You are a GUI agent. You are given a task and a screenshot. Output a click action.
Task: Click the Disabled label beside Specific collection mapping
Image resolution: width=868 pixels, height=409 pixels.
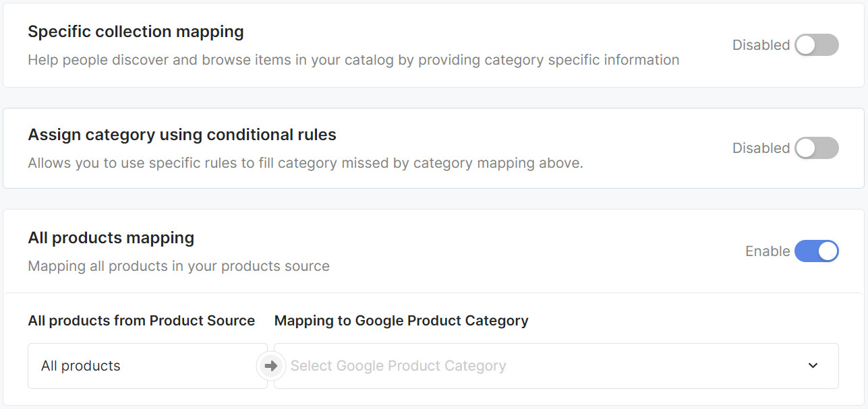tap(761, 45)
